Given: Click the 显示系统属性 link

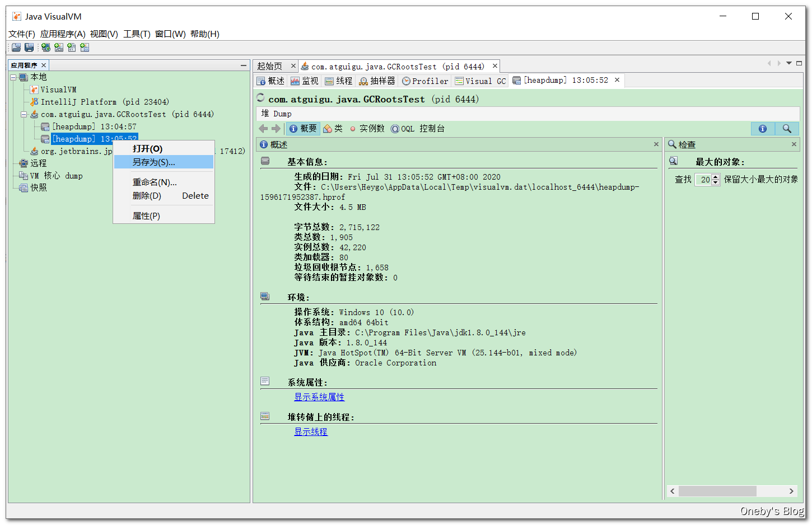Looking at the screenshot, I should 319,397.
